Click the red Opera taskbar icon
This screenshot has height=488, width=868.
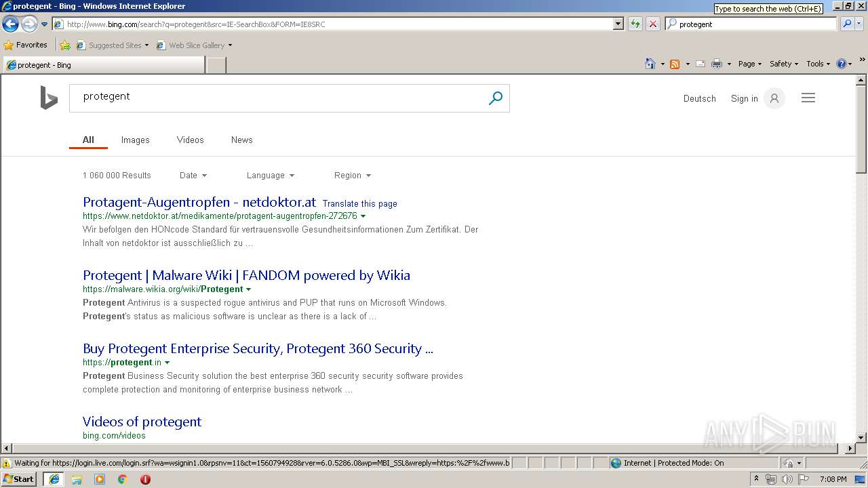click(x=145, y=479)
